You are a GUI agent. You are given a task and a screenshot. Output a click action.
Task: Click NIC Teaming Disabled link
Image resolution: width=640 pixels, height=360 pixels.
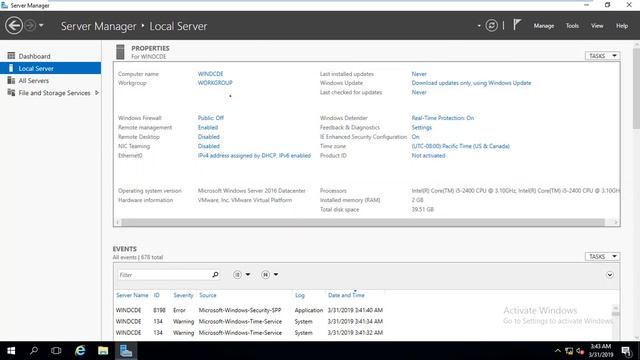209,146
